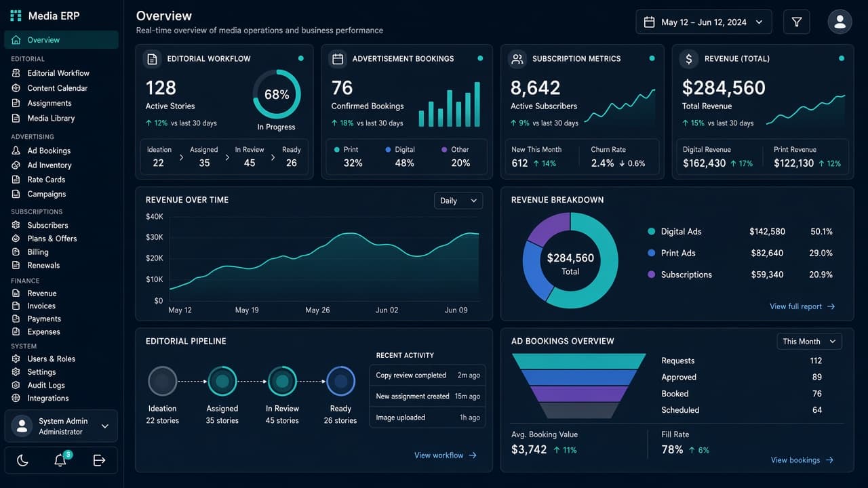Go to Overview in sidebar

click(x=61, y=40)
